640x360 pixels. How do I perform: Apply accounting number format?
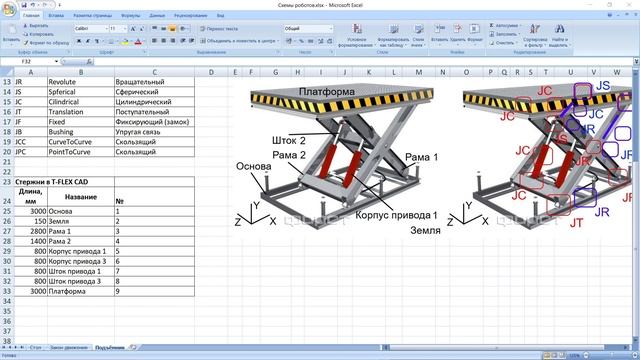tap(289, 41)
